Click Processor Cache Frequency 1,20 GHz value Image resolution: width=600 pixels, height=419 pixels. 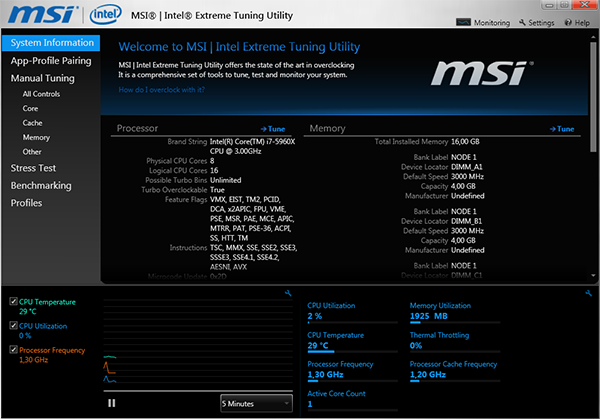point(428,375)
